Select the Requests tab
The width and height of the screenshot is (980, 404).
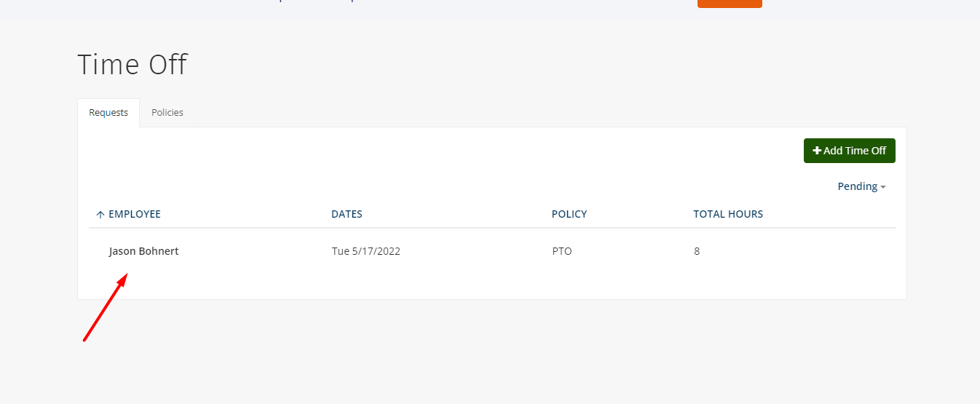point(108,113)
